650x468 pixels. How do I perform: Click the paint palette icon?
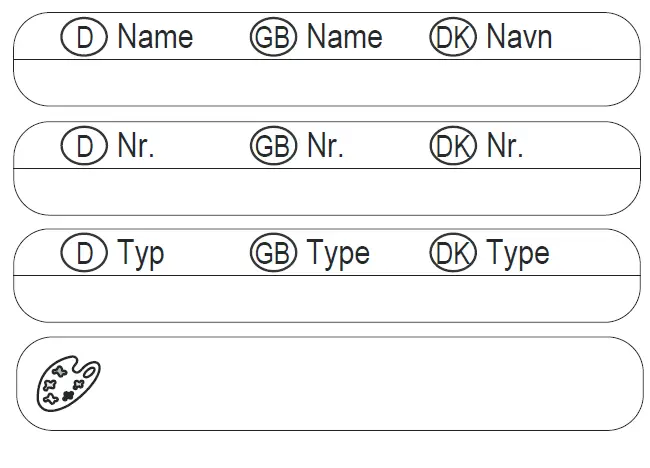tap(67, 384)
